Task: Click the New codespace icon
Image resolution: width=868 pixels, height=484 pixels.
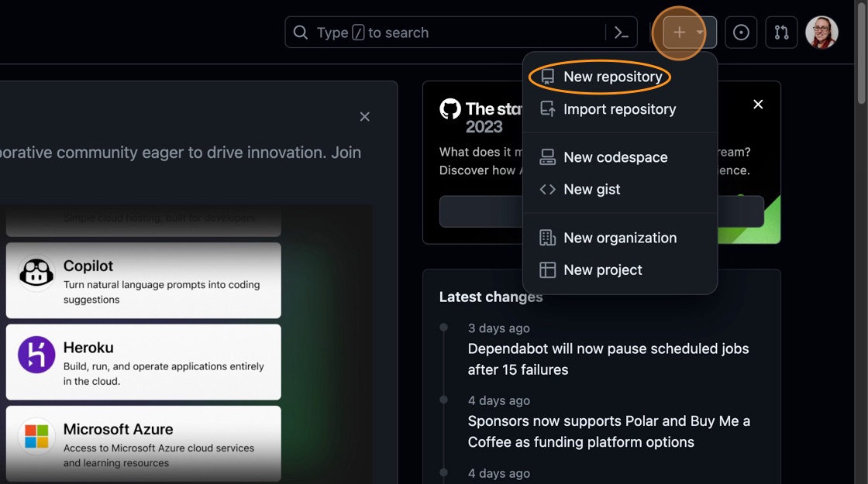Action: [548, 156]
